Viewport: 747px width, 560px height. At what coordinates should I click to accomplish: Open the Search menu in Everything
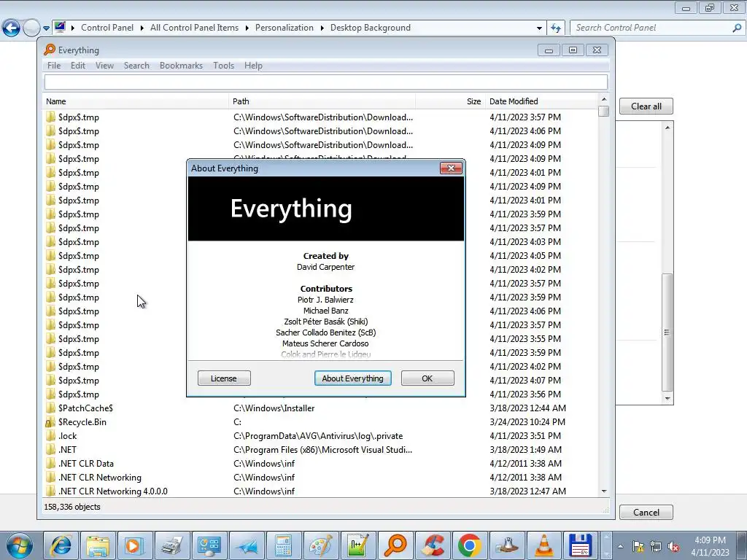136,66
